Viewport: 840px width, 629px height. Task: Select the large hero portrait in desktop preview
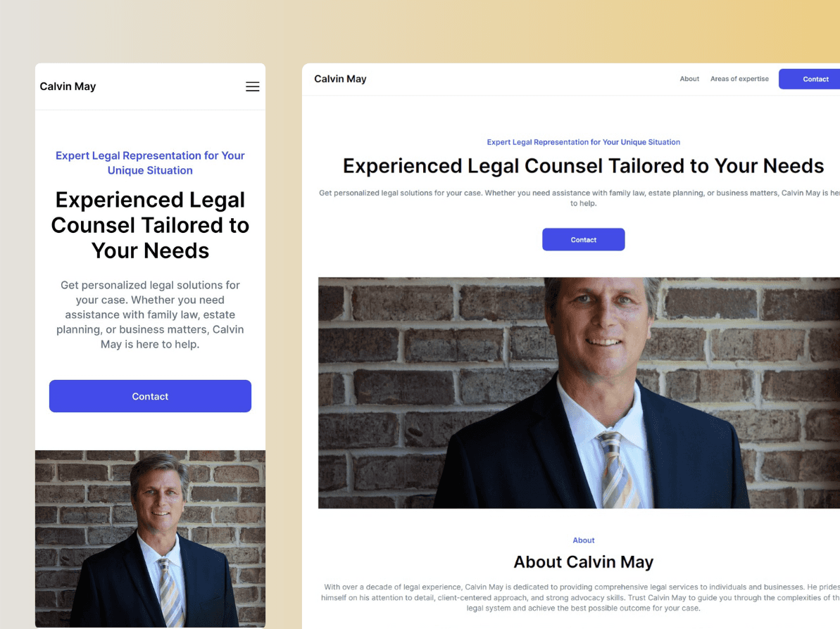(579, 393)
